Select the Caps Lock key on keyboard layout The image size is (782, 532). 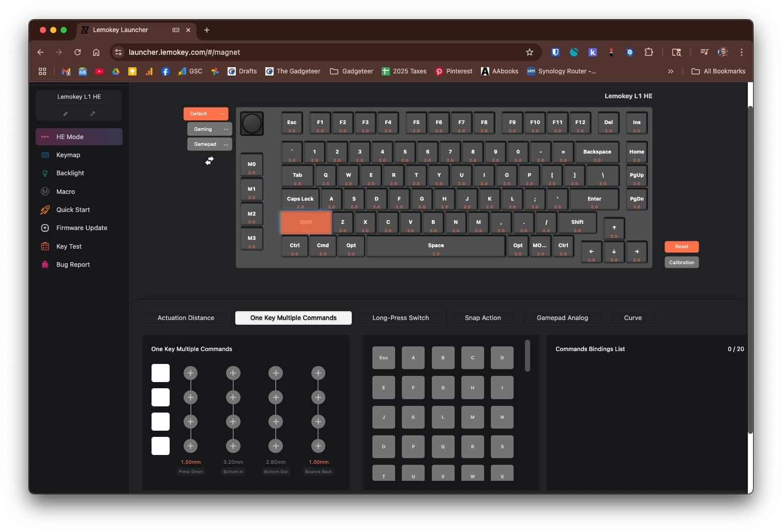pos(300,200)
